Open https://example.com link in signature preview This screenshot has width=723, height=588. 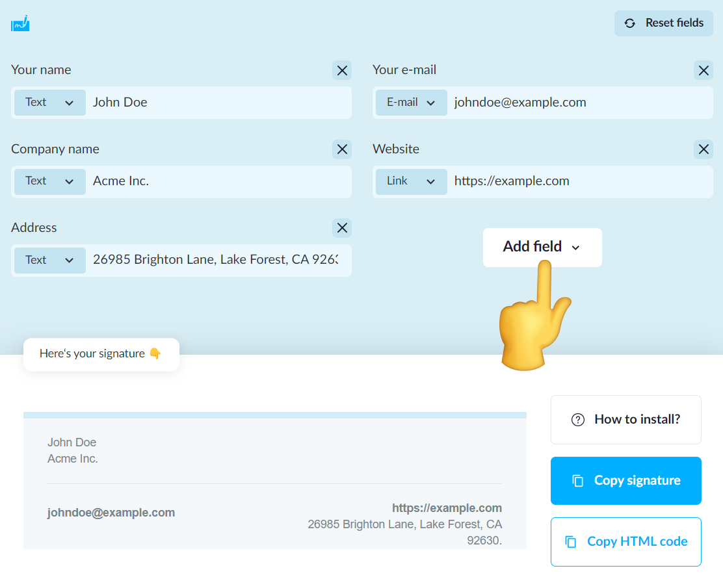click(447, 508)
